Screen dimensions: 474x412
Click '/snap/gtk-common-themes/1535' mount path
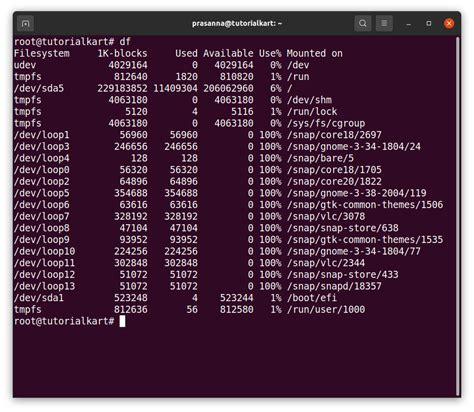(365, 240)
